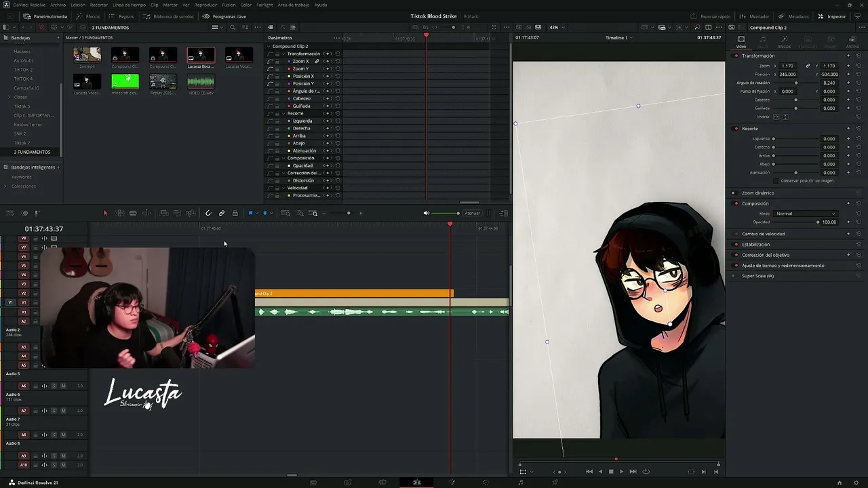
Task: Solo audio track A6
Action: (x=54, y=386)
